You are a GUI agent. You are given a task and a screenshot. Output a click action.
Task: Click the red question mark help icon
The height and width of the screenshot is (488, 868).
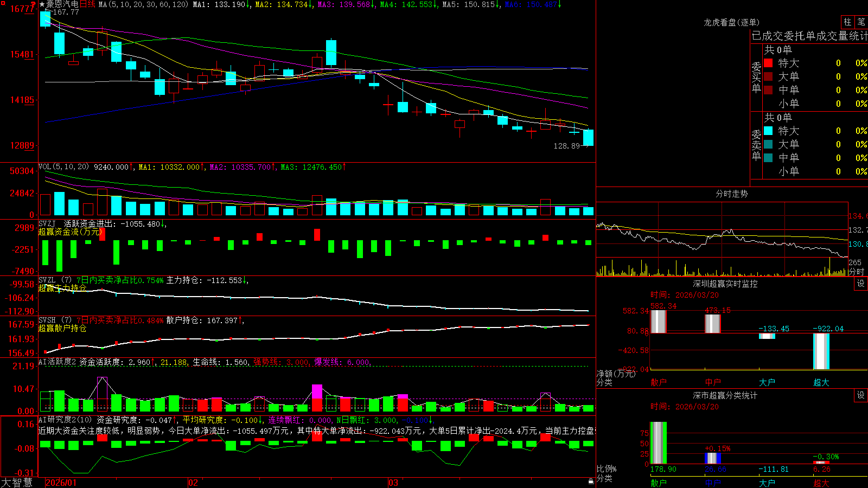(34, 4)
